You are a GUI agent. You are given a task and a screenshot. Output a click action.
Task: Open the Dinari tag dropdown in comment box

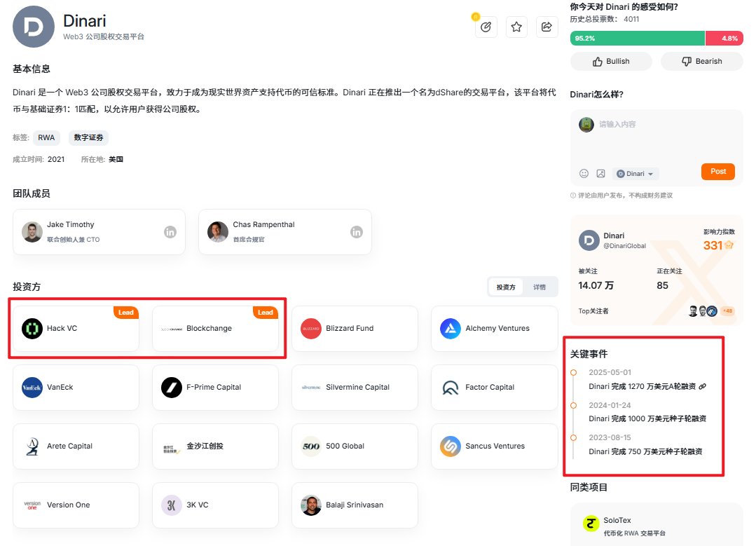click(635, 174)
